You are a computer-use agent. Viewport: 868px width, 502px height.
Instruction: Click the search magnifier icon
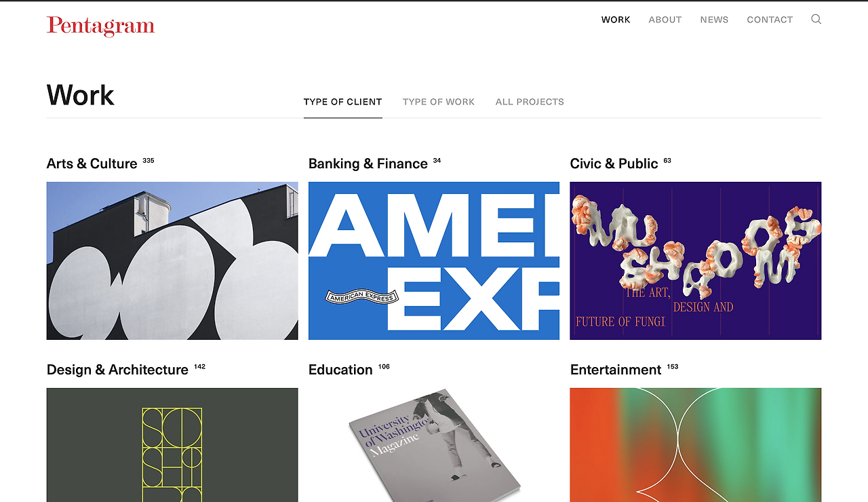tap(816, 19)
